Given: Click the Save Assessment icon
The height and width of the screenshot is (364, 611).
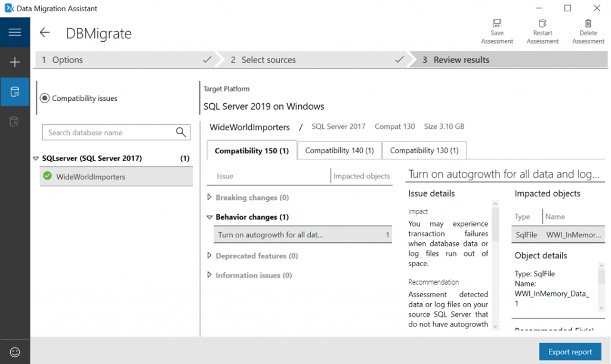Looking at the screenshot, I should 496,27.
